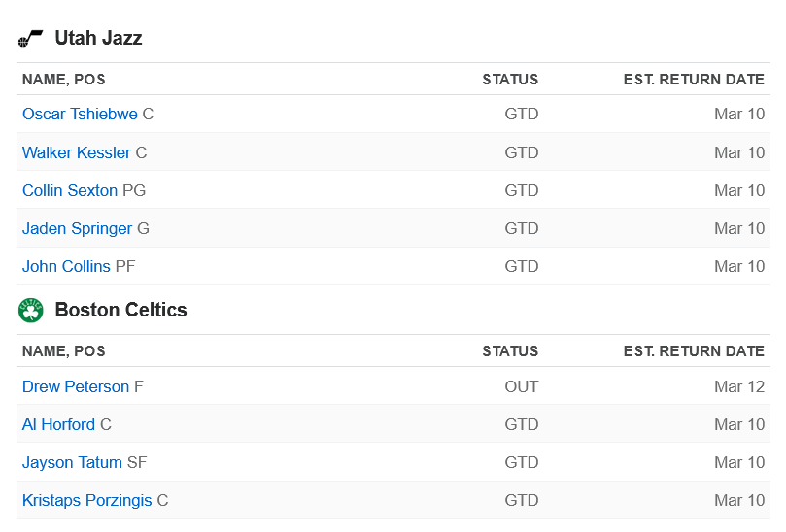Viewport: 786px width, 532px height.
Task: Click the Jazz table STATUS column header
Action: (x=510, y=80)
